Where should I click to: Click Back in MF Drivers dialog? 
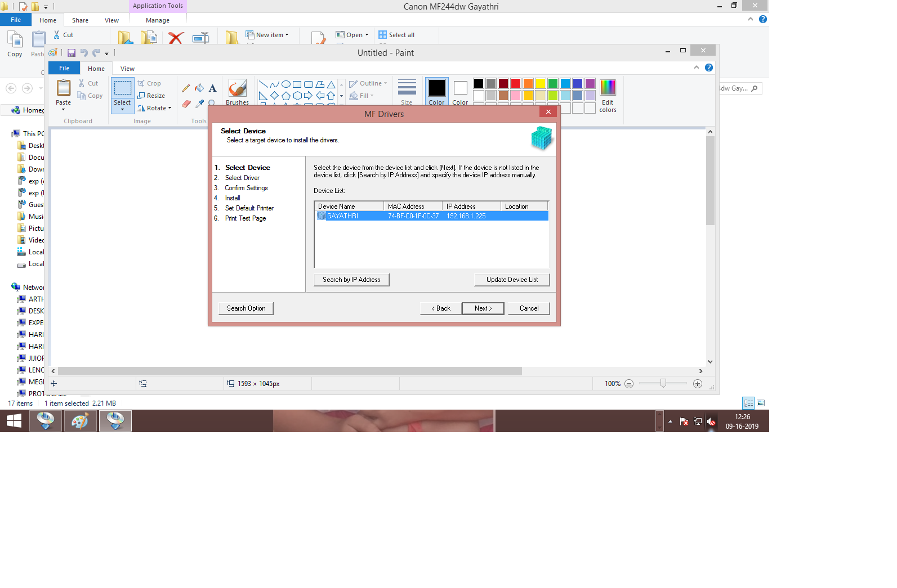[441, 308]
